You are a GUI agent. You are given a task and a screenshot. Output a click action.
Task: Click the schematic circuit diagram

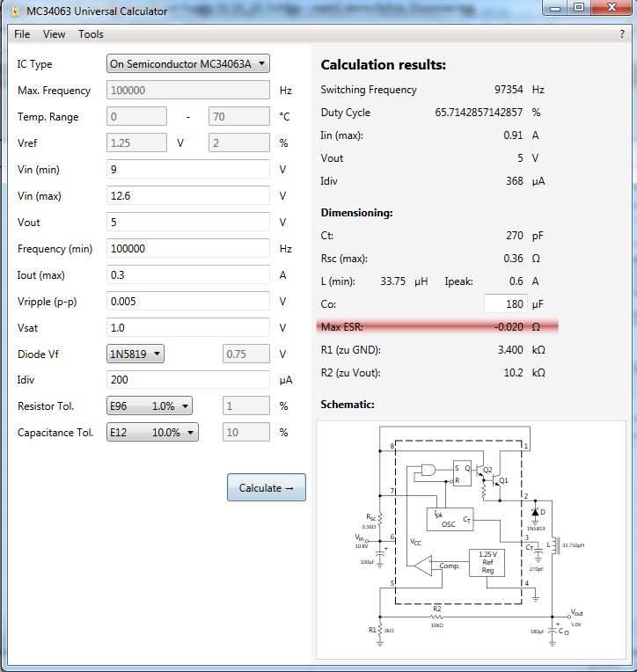coord(471,539)
